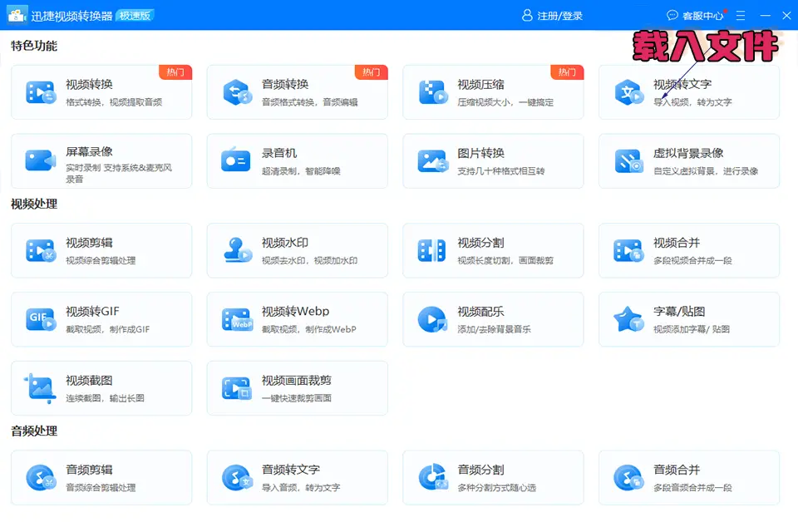The height and width of the screenshot is (532, 798).
Task: Click text "一键快速裁剪画面"
Action: coord(297,398)
